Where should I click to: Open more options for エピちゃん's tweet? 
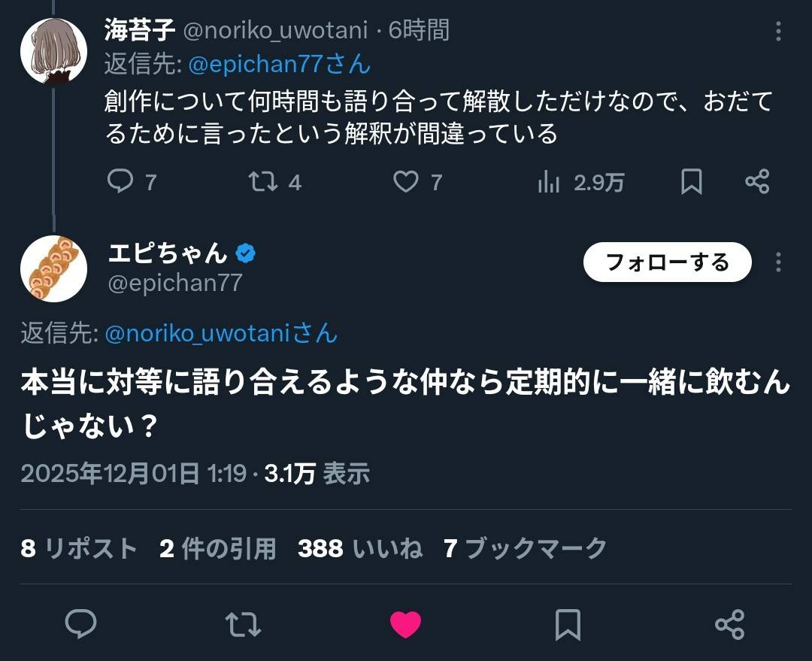pyautogui.click(x=778, y=262)
